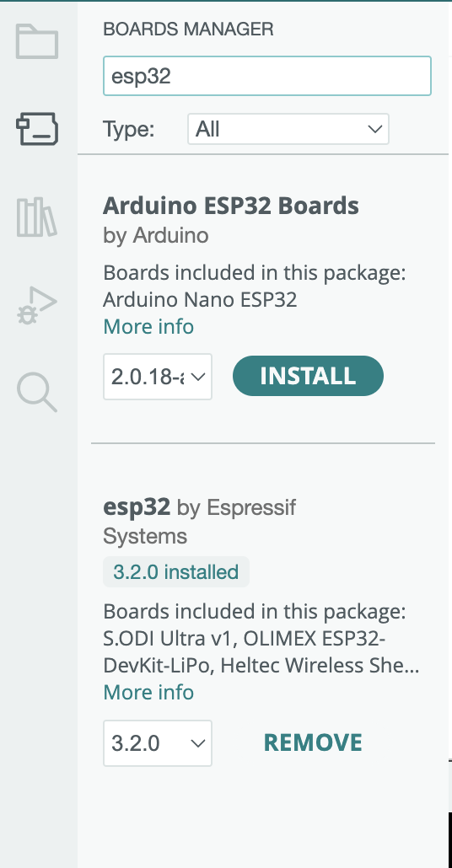
Task: Open the Library Manager books icon
Action: click(x=36, y=217)
